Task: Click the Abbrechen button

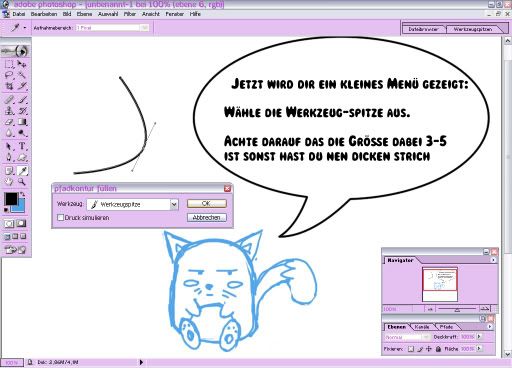Action: pos(207,217)
